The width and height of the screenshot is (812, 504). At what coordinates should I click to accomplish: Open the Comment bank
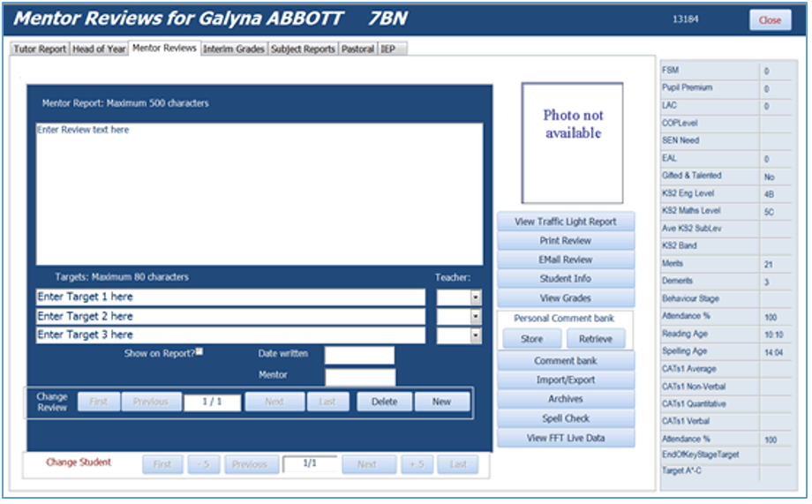tap(566, 360)
